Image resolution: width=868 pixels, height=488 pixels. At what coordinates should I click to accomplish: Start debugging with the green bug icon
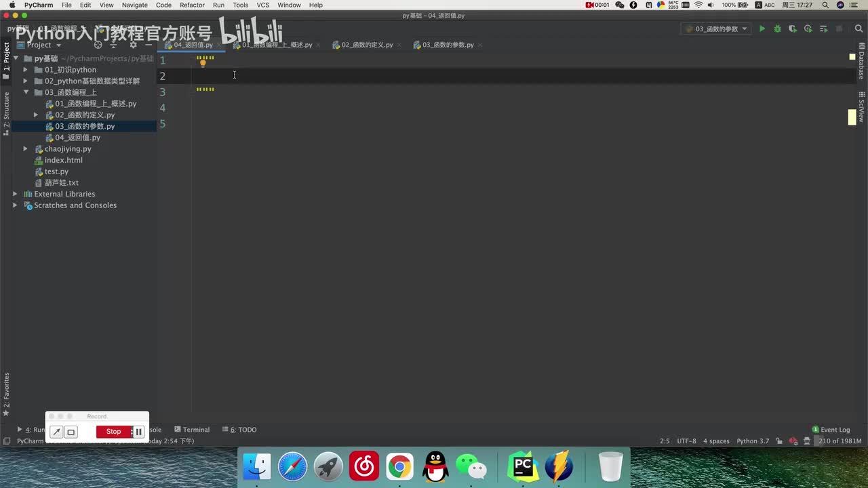(x=777, y=29)
